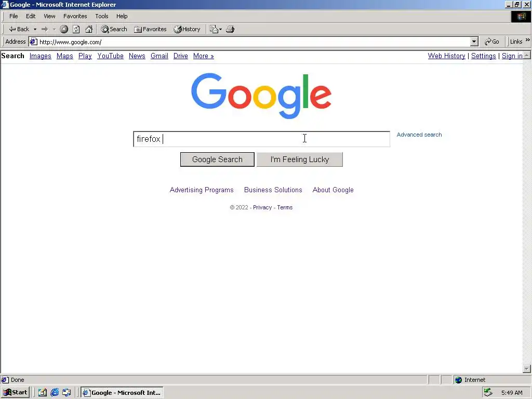Click the vertical scrollbar up arrow
The image size is (532, 399).
pos(527,55)
